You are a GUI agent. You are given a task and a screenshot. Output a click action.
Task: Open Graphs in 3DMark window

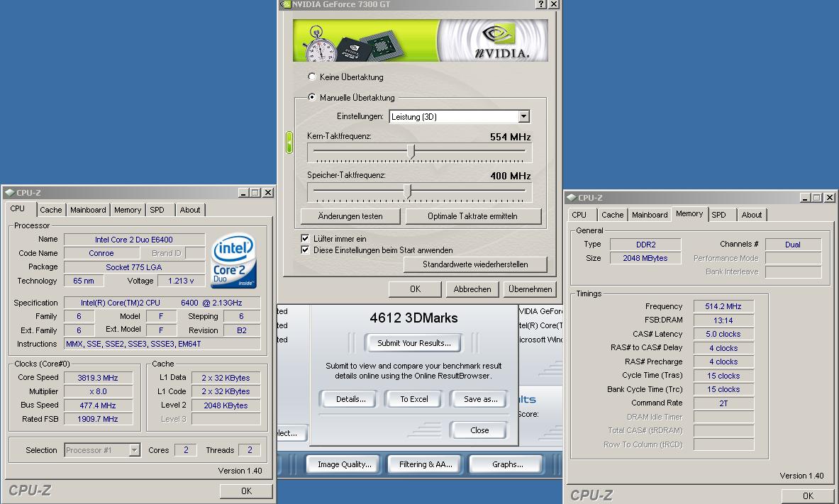507,464
